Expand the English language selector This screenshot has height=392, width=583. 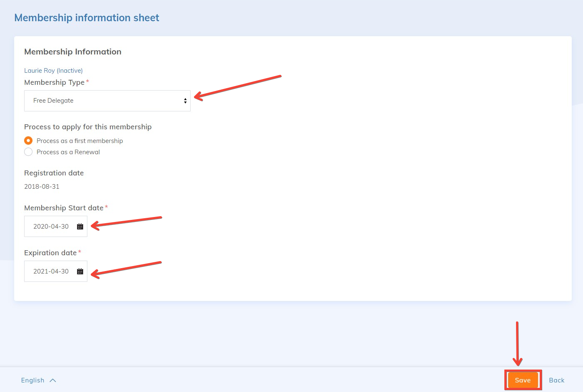[33, 380]
